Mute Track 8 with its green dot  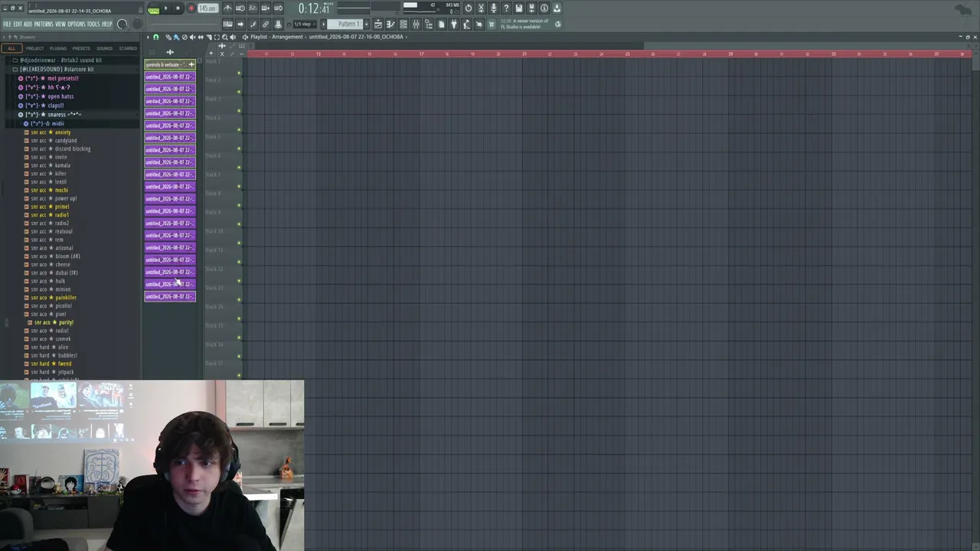point(239,205)
